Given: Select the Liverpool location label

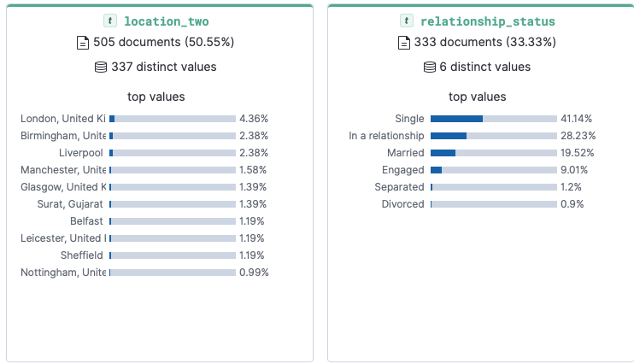Looking at the screenshot, I should [x=81, y=153].
